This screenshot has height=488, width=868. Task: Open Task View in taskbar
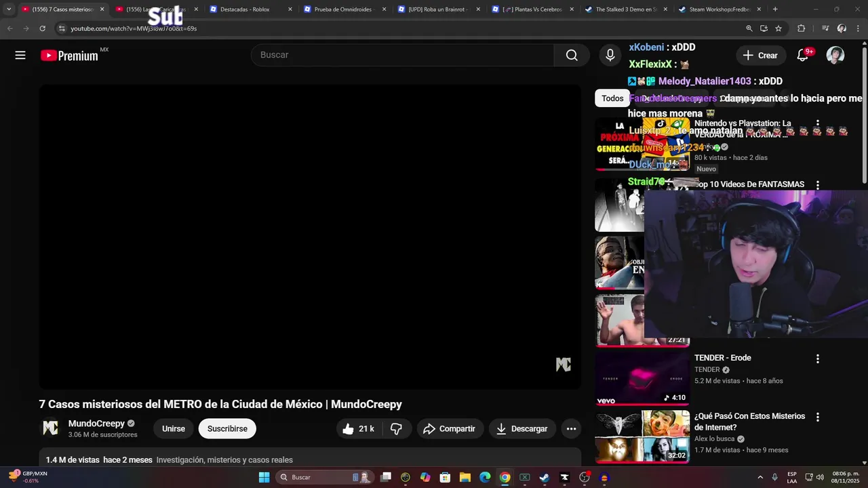[x=385, y=477]
